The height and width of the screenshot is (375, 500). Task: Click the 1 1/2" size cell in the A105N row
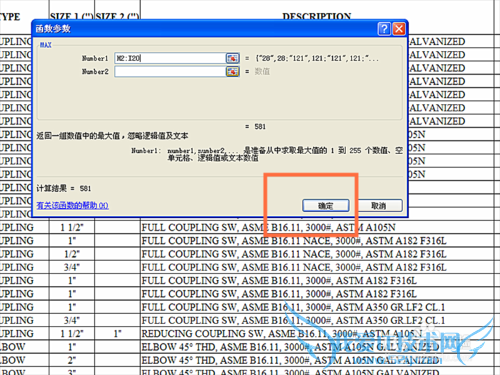[72, 228]
